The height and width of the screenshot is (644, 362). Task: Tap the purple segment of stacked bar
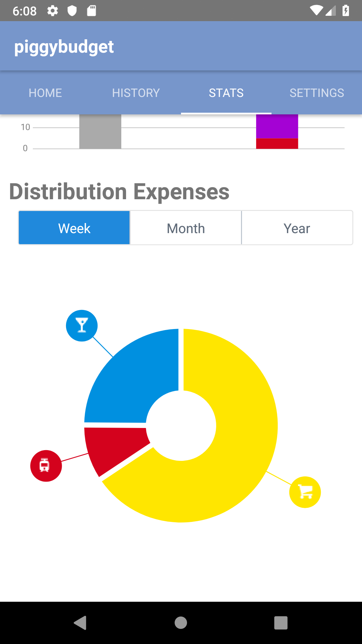(277, 126)
